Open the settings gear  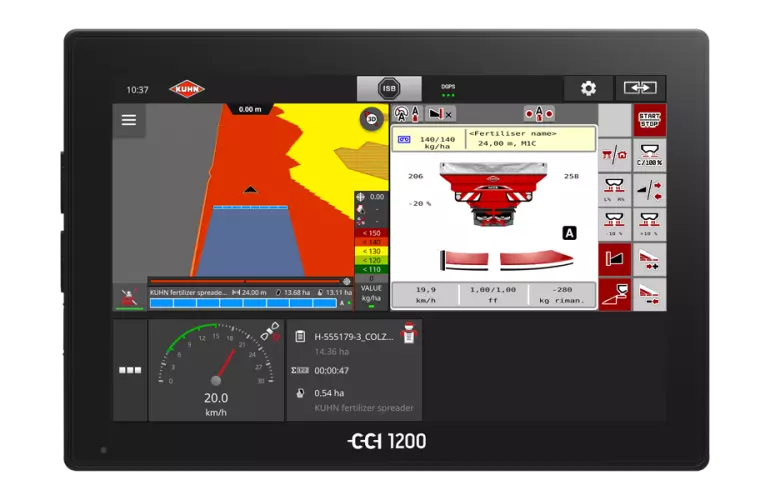[588, 88]
